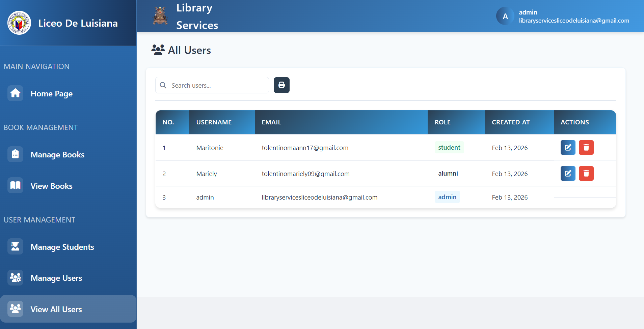Edit user Maritonie
644x329 pixels.
click(568, 147)
